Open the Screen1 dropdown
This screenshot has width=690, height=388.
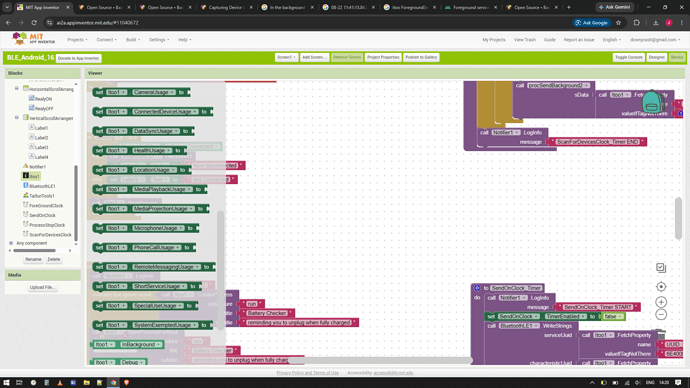286,57
